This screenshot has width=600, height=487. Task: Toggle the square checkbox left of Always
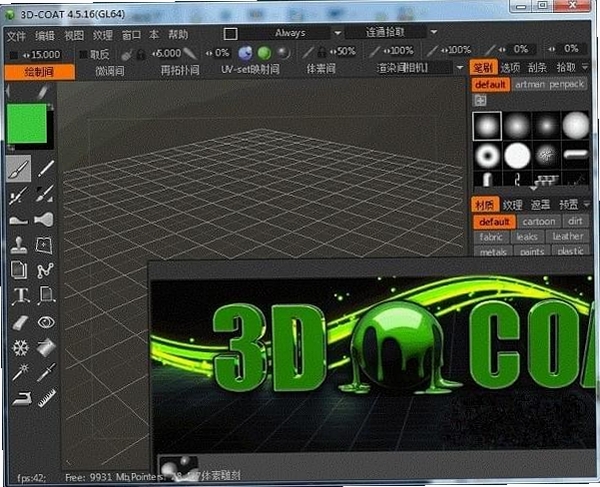(231, 34)
